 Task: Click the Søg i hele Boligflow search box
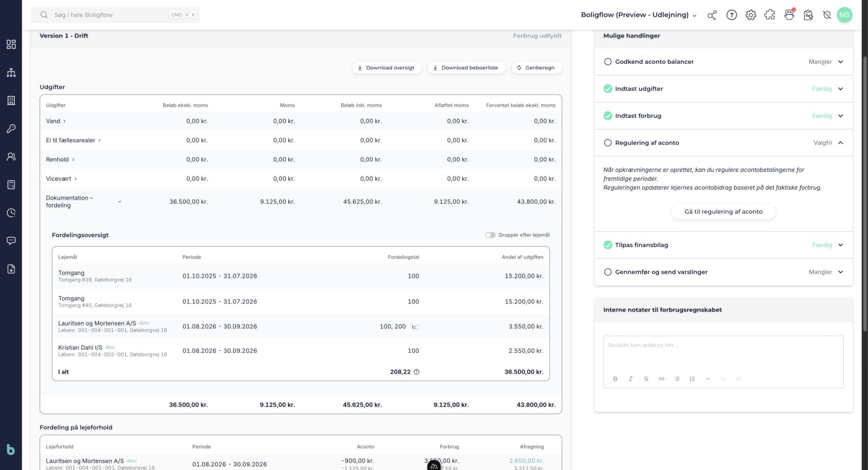(x=115, y=15)
